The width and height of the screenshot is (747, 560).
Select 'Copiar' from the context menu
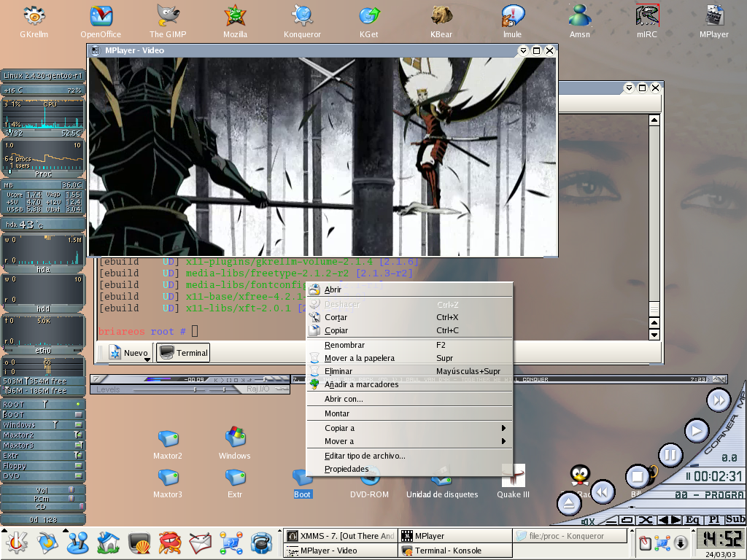(410, 330)
